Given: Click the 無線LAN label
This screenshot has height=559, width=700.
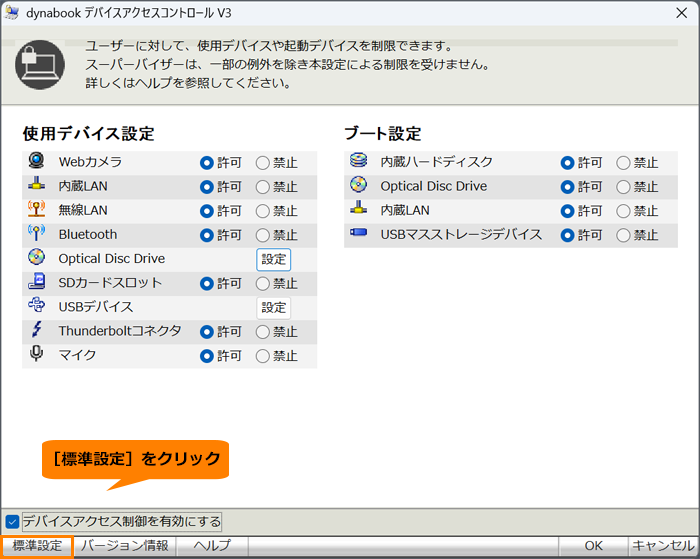Looking at the screenshot, I should [83, 210].
